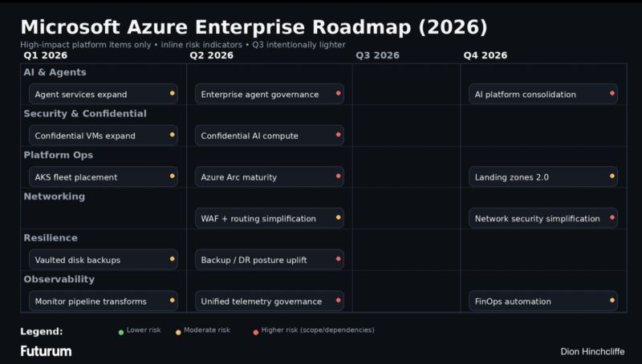Click the Futurum logo
Screen dimensions: 642x364
[46, 351]
